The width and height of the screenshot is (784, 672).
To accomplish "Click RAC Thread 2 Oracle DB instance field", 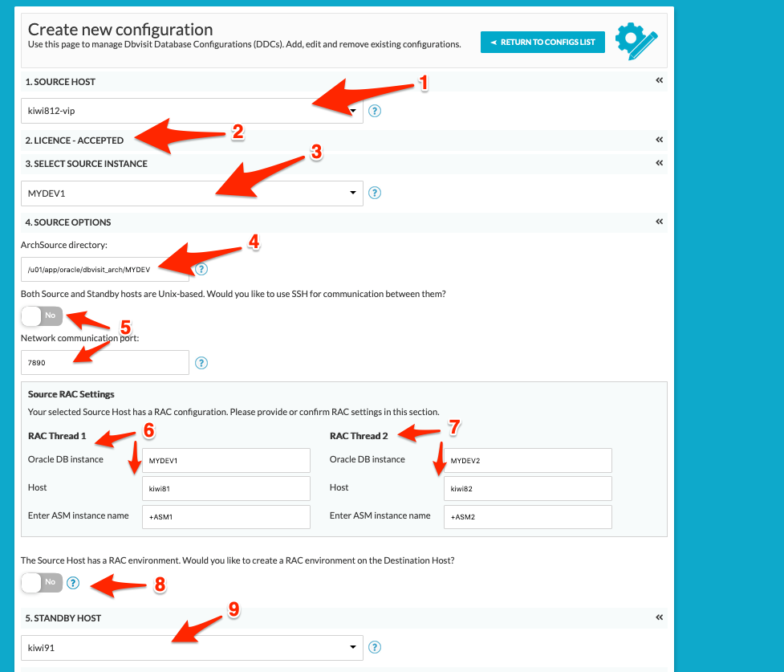I will (528, 460).
